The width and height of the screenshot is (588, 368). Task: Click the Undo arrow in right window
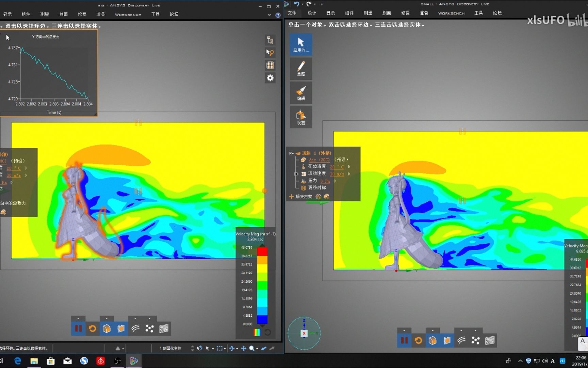(297, 4)
